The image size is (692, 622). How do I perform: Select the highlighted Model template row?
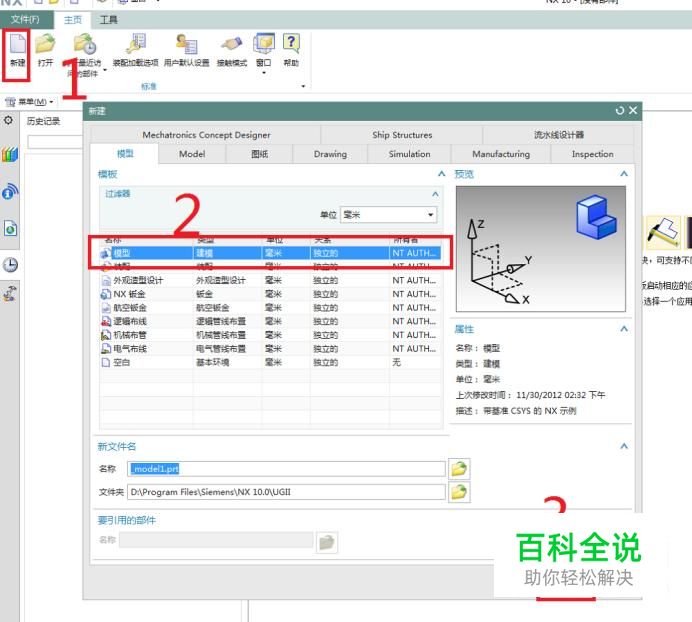click(x=270, y=253)
